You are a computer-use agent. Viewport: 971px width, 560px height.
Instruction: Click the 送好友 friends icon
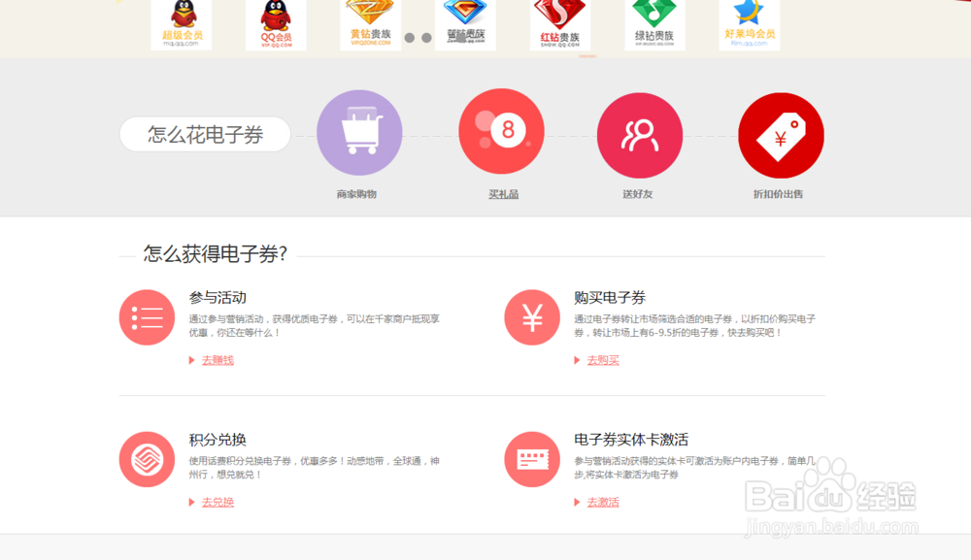pyautogui.click(x=640, y=134)
